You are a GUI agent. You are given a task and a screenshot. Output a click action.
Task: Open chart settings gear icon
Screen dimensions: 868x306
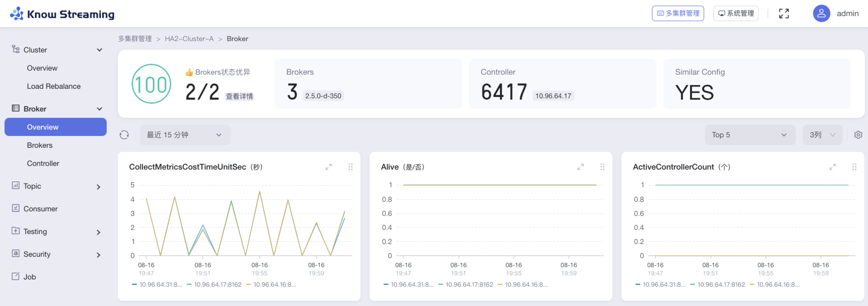click(858, 135)
